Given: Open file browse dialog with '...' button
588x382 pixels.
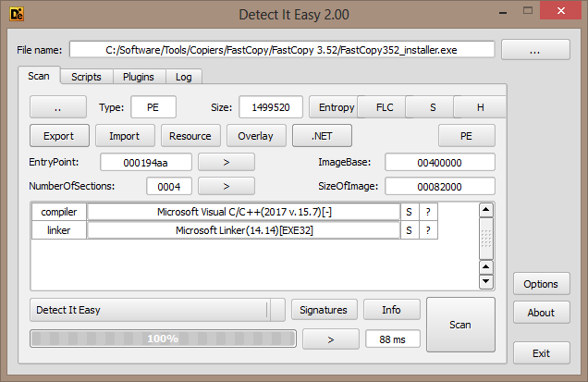Looking at the screenshot, I should pos(535,50).
